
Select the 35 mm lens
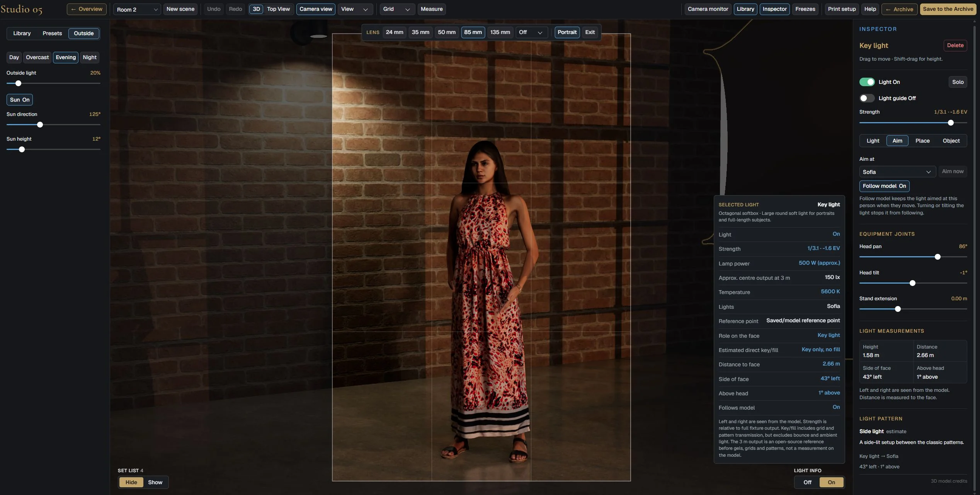[420, 32]
